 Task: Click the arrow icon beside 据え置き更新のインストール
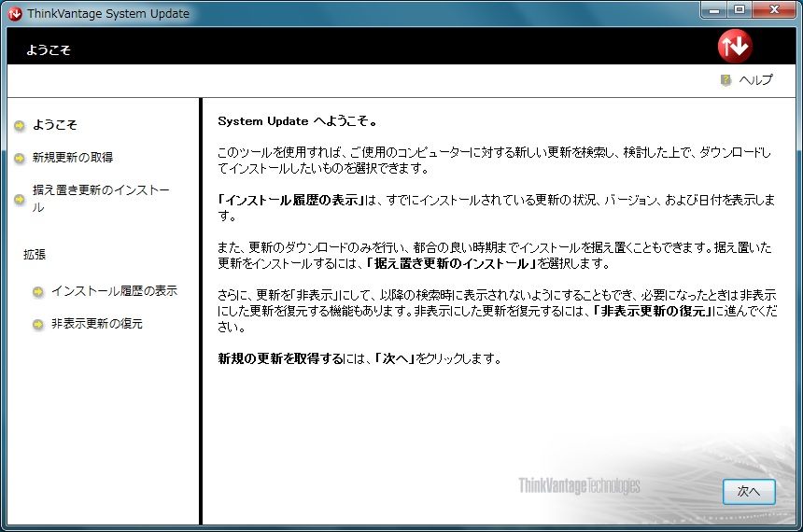pyautogui.click(x=20, y=199)
